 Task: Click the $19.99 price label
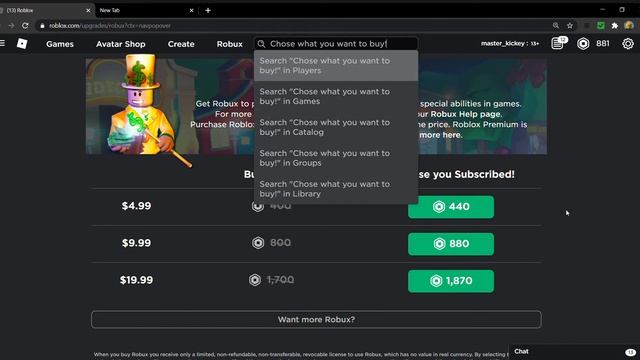[x=136, y=280]
